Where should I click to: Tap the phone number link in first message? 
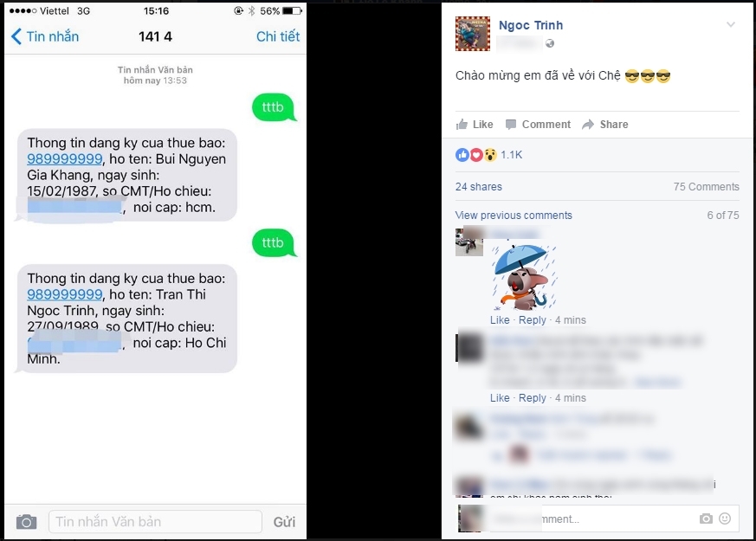[65, 159]
